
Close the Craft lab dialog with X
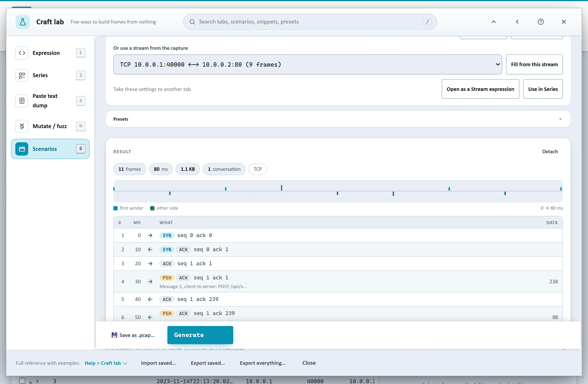pos(563,22)
